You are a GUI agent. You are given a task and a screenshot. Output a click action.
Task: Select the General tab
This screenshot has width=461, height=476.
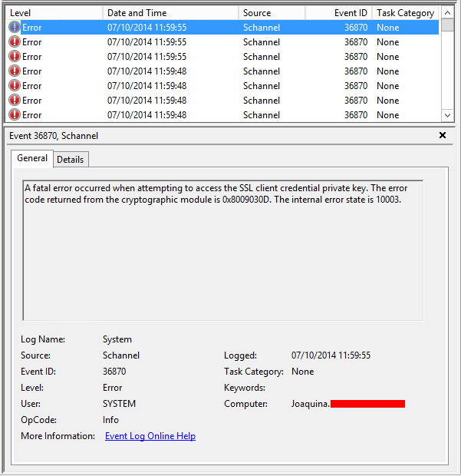[32, 158]
